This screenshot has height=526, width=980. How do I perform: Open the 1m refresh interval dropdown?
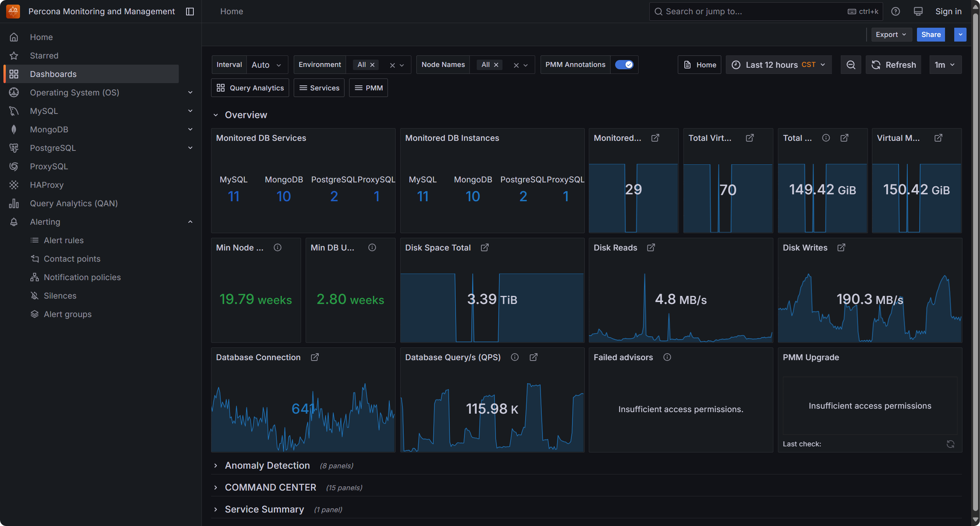(x=945, y=65)
